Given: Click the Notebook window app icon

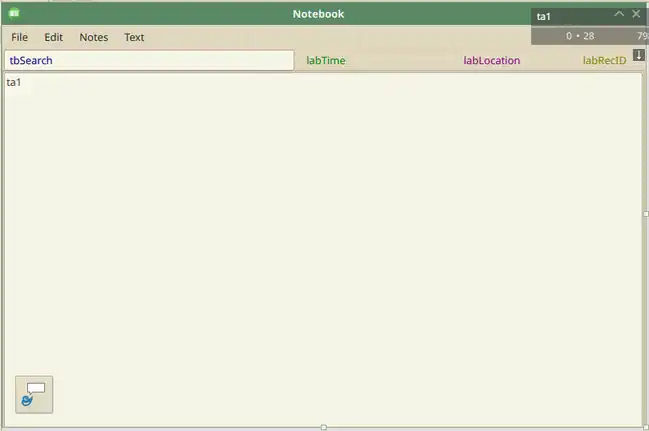Looking at the screenshot, I should tap(14, 14).
